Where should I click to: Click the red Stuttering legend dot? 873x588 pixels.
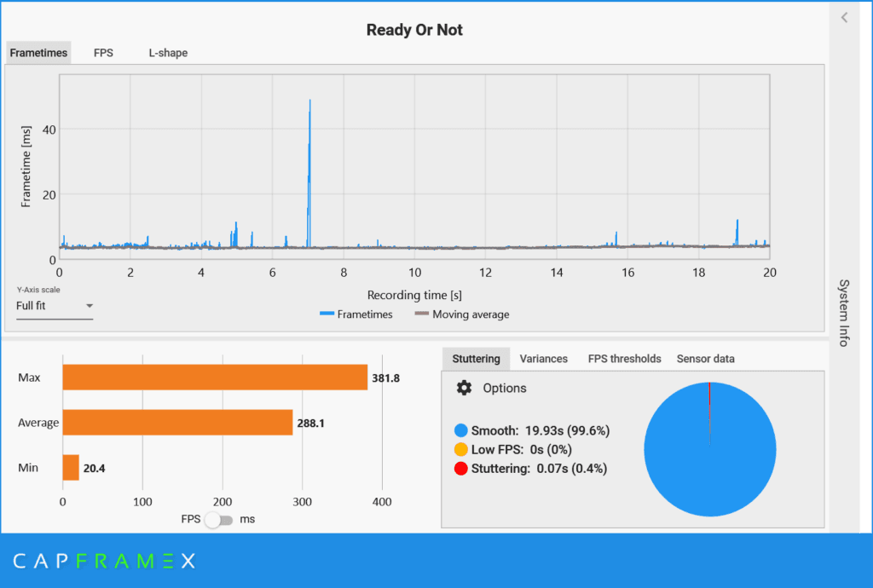coord(461,469)
